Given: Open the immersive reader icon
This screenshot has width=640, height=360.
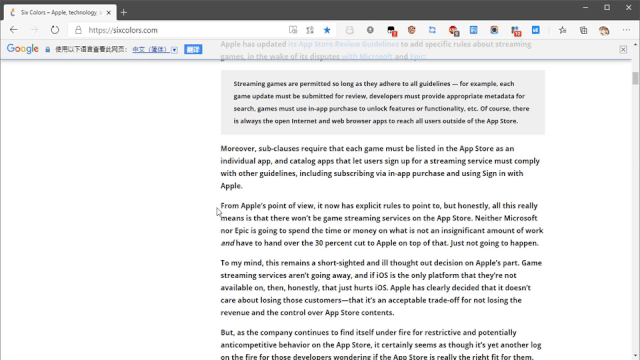Looking at the screenshot, I should (293, 30).
